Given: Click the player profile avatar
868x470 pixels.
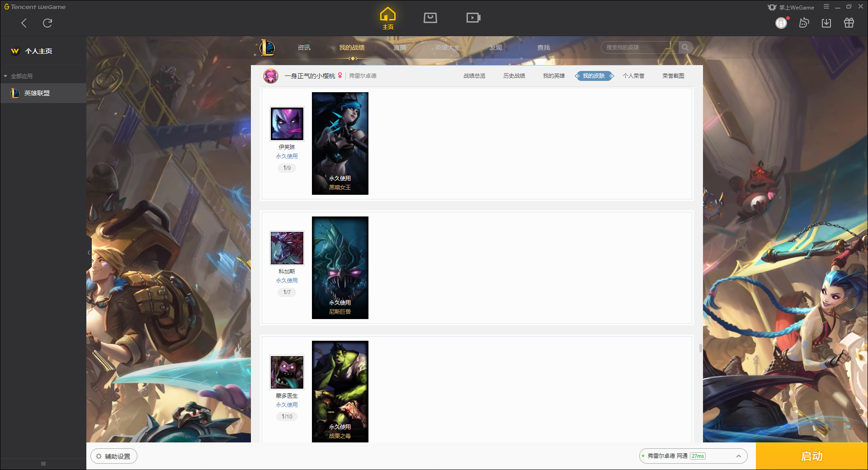Looking at the screenshot, I should [x=271, y=76].
